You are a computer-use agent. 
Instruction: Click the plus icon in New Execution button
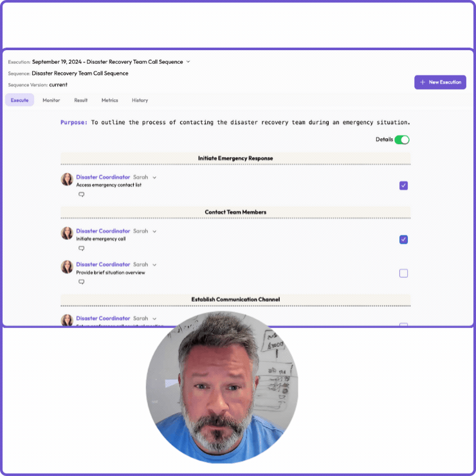point(423,82)
